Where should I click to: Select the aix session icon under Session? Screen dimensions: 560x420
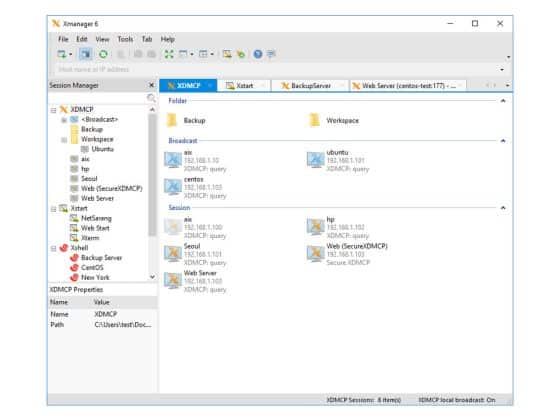[173, 227]
